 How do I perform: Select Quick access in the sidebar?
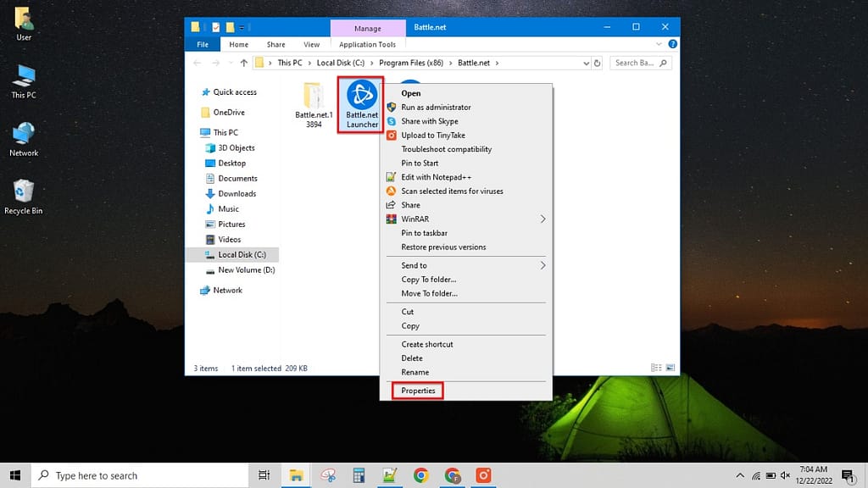tap(235, 91)
